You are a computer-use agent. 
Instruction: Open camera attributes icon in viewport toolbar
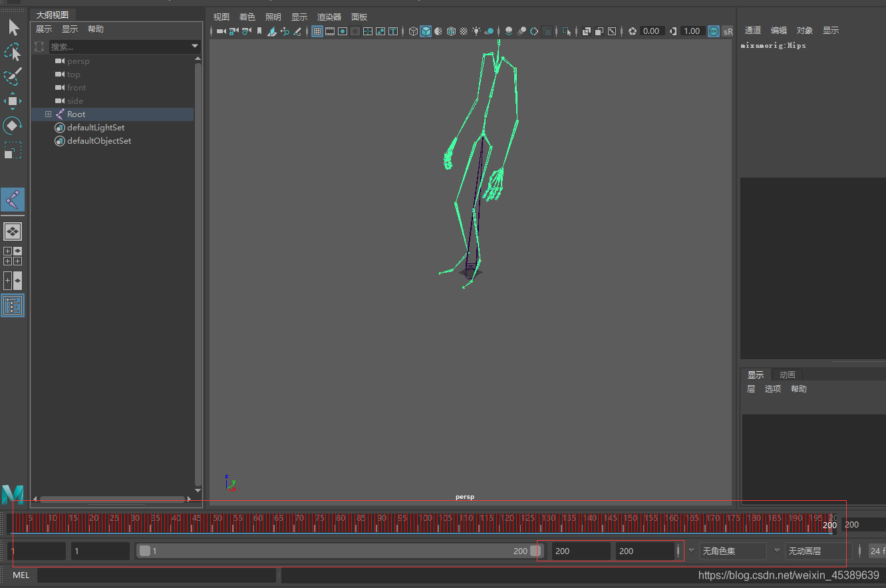tap(247, 31)
